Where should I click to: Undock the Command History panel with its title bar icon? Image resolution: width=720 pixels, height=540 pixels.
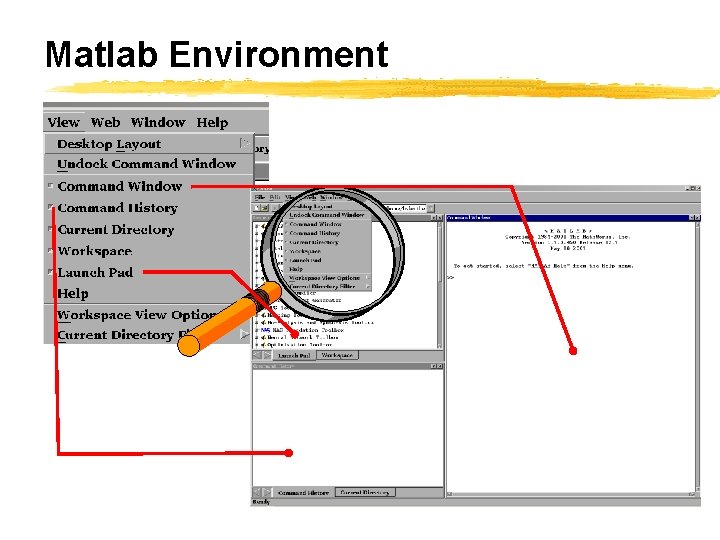[433, 366]
